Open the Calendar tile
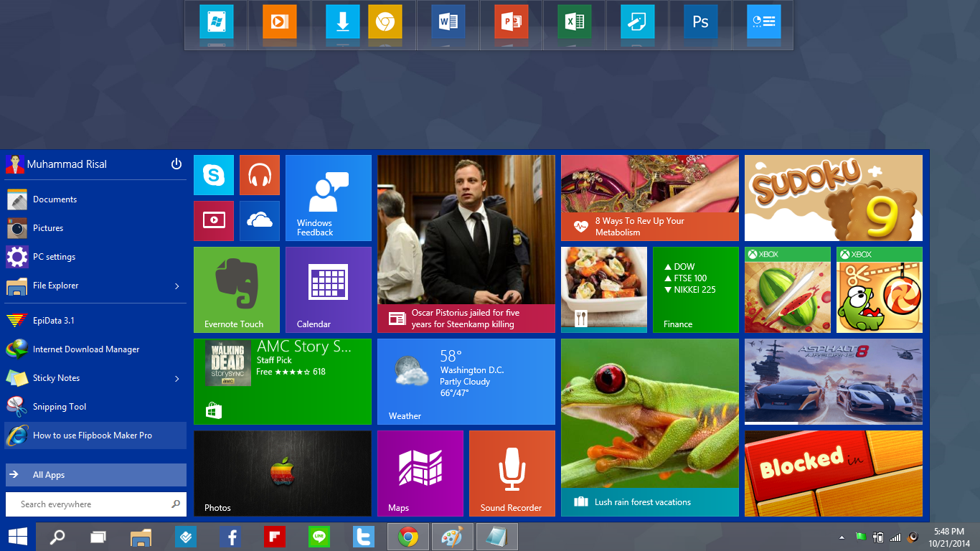The image size is (980, 551). [x=329, y=290]
